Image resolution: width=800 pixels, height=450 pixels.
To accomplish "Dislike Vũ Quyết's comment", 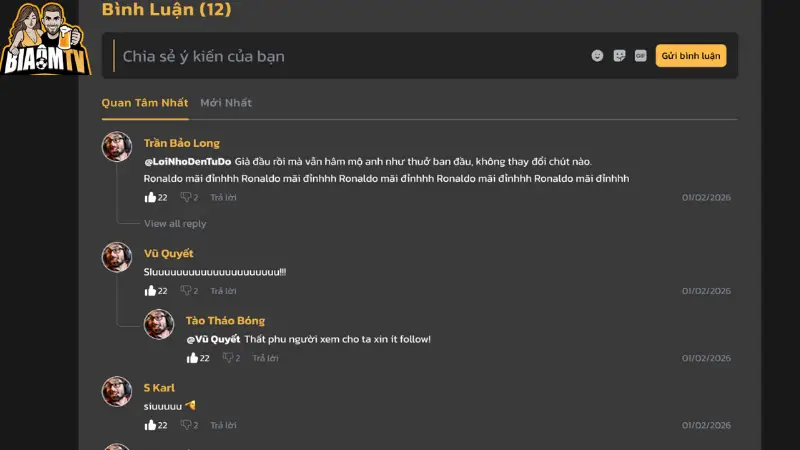I will tap(185, 291).
